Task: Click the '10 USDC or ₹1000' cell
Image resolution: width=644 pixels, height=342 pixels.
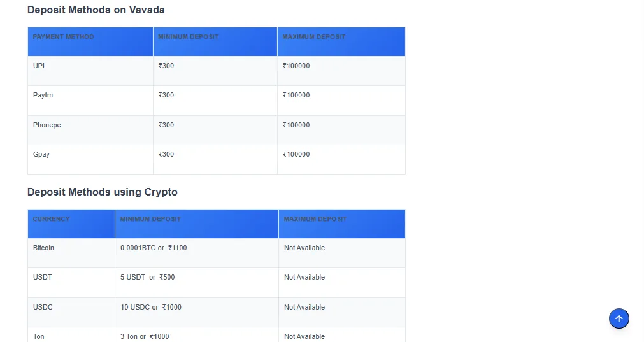Action: pos(197,312)
